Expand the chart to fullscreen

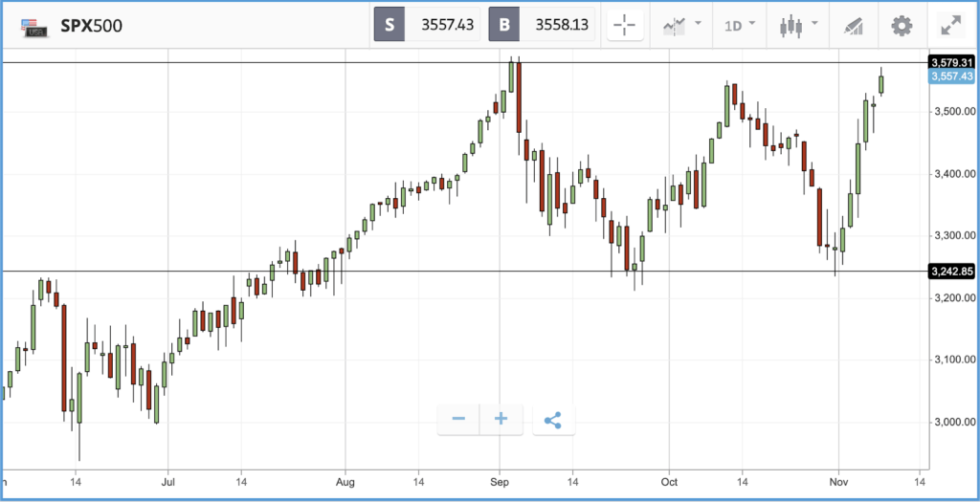pyautogui.click(x=951, y=26)
